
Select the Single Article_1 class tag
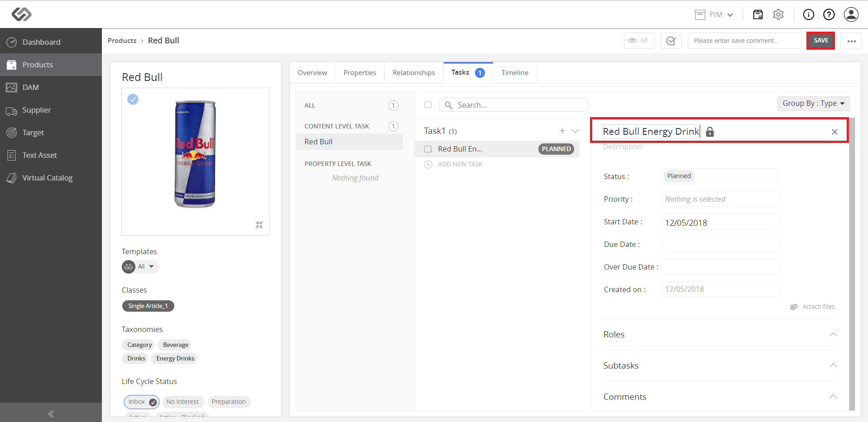[x=148, y=306]
